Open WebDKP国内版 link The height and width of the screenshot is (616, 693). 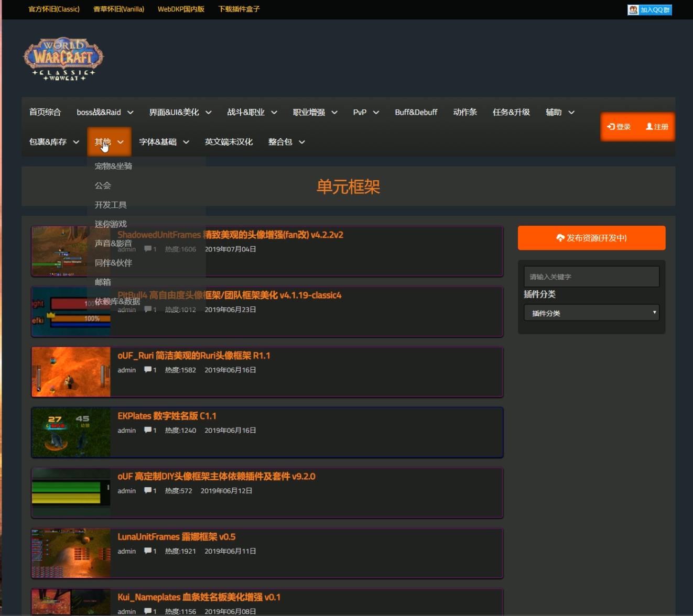point(181,9)
